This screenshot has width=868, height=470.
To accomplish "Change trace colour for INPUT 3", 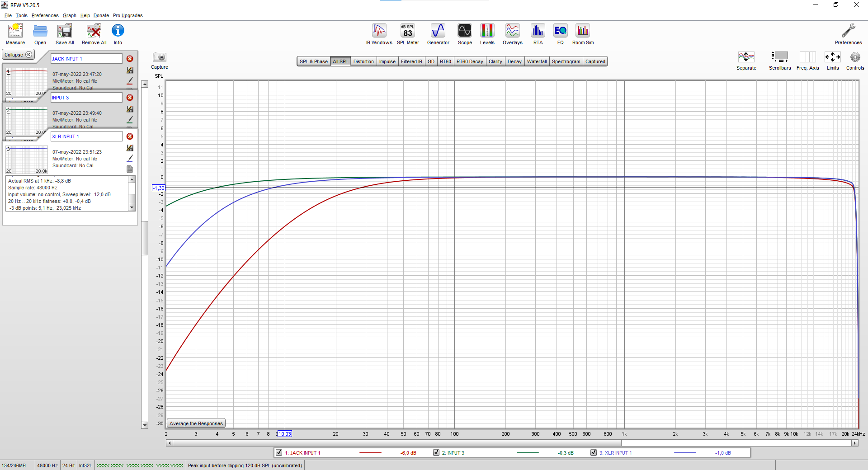I will [130, 119].
